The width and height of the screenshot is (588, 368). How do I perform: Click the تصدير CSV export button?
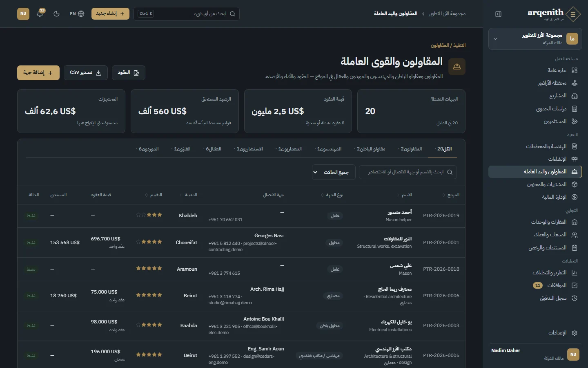pos(86,73)
